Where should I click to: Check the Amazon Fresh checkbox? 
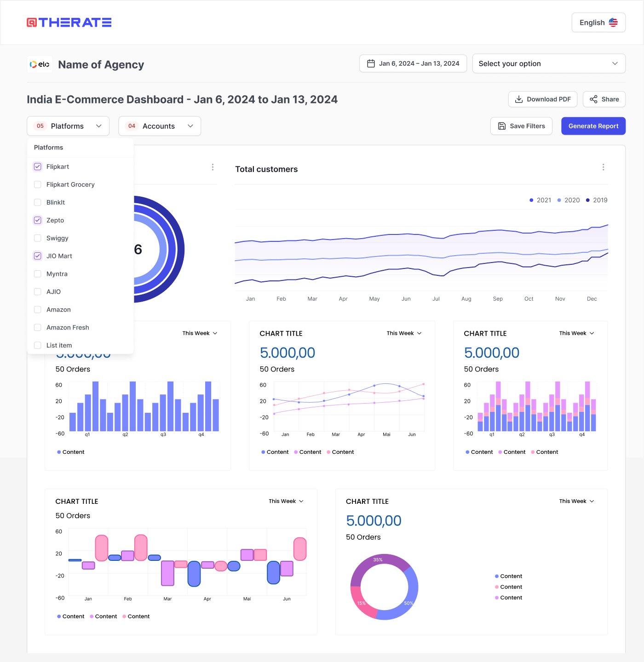(x=38, y=328)
